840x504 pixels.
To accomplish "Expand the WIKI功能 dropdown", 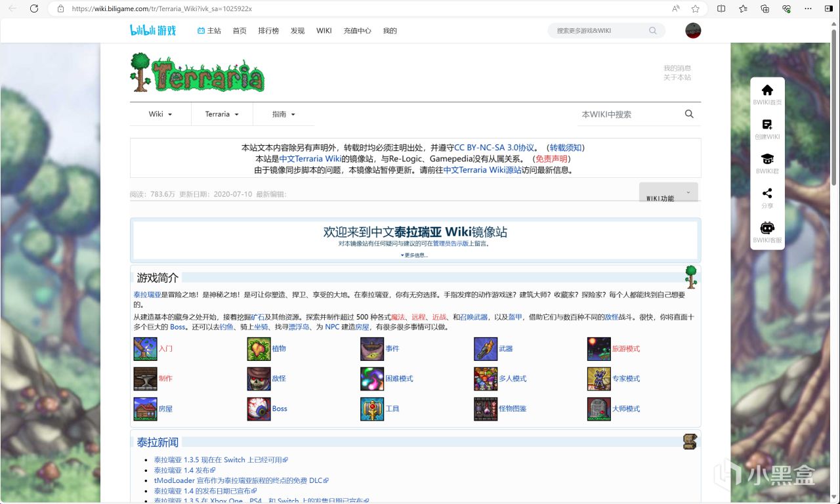I will coord(669,192).
